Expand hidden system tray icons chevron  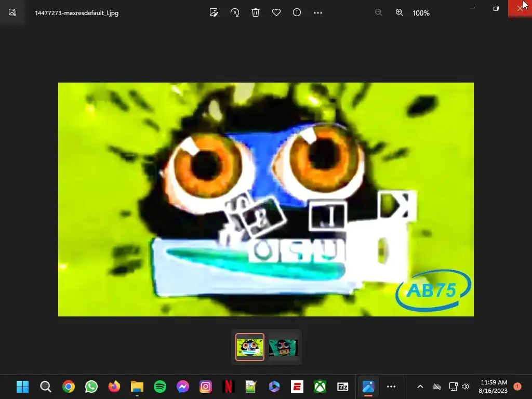(x=420, y=387)
